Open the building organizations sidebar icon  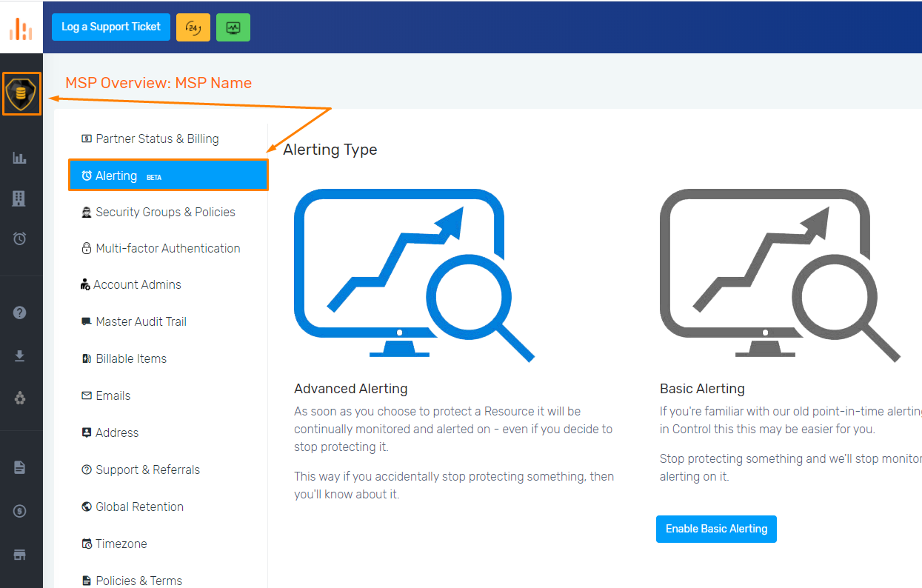pyautogui.click(x=20, y=198)
